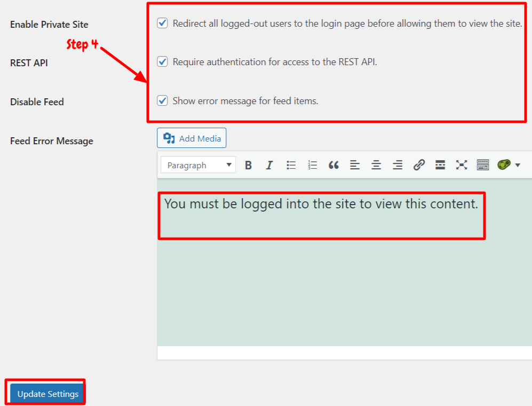Click the white status bar under the editor
The image size is (532, 406).
point(344,353)
